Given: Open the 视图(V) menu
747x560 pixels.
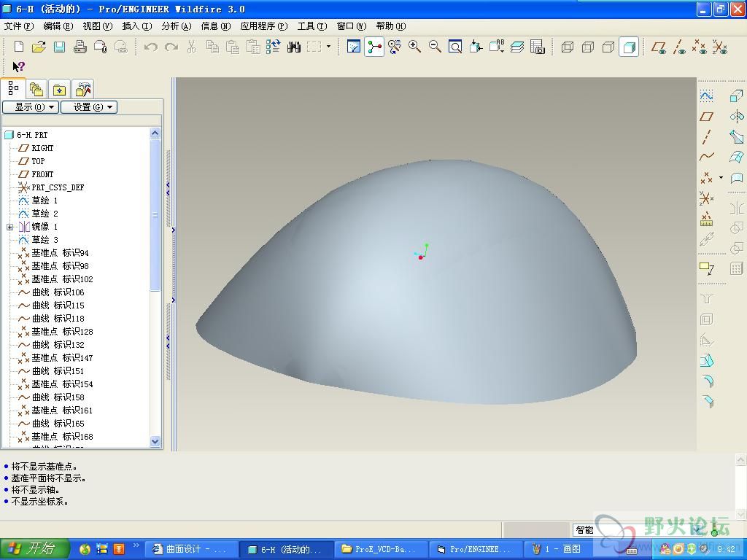Looking at the screenshot, I should [x=98, y=26].
